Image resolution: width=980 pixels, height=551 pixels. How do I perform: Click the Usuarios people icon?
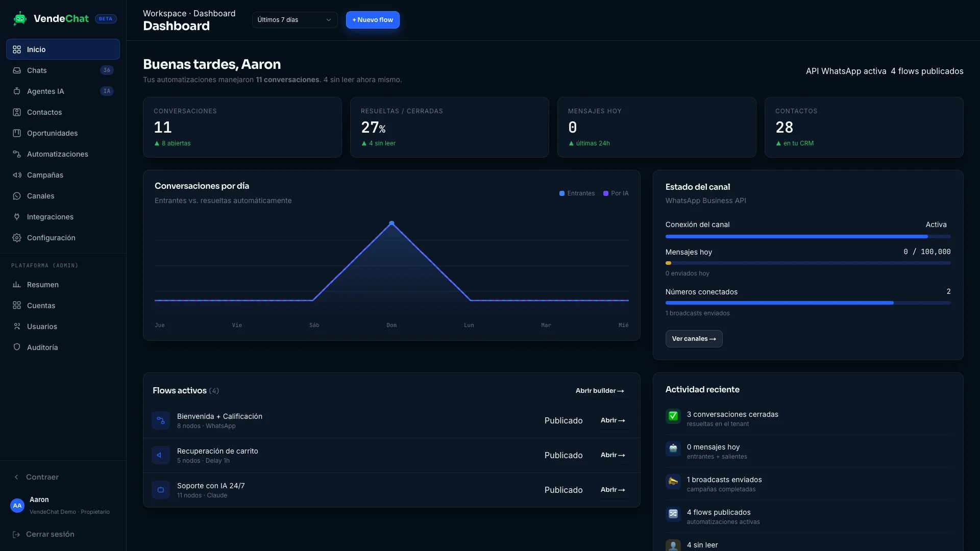pos(17,327)
